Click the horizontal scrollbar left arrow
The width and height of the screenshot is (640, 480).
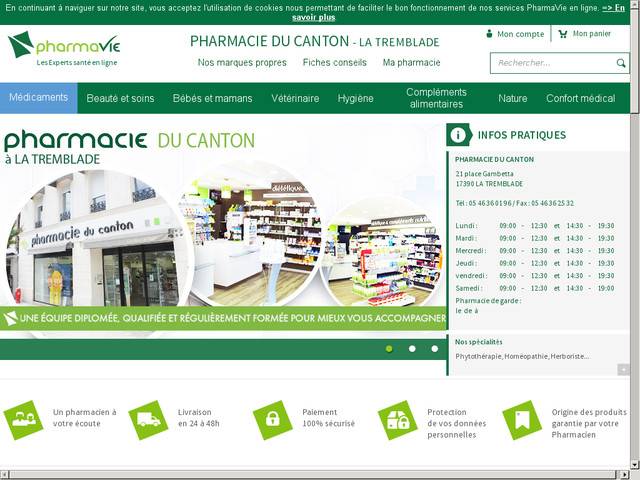tap(4, 475)
